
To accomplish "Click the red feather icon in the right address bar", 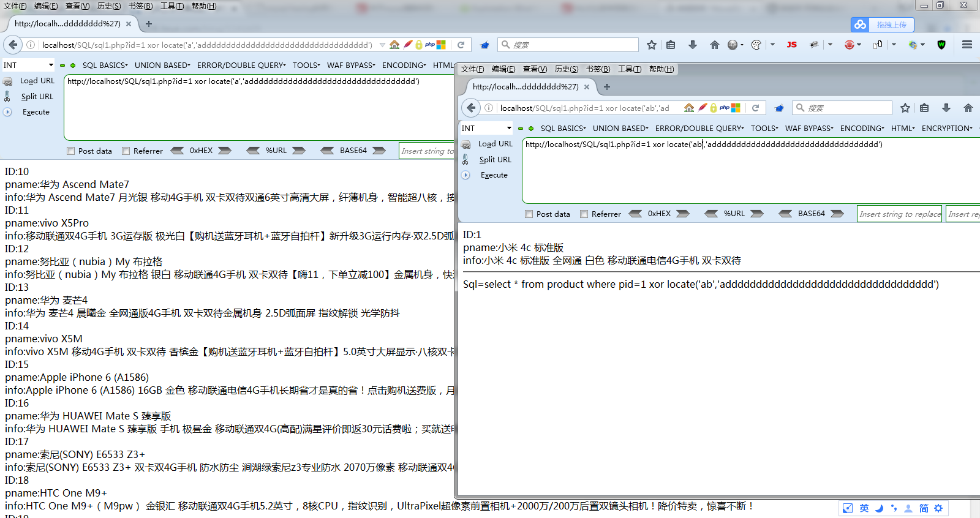I will (703, 108).
